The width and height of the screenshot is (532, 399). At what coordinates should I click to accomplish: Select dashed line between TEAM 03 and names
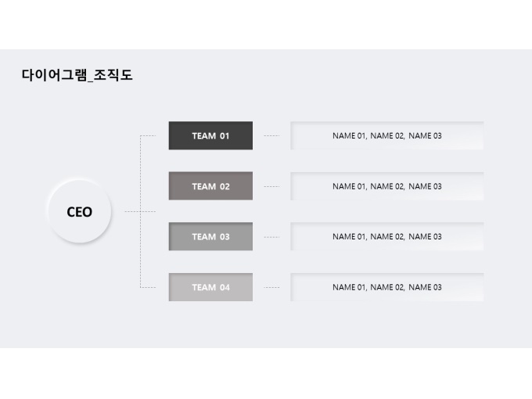(x=271, y=237)
